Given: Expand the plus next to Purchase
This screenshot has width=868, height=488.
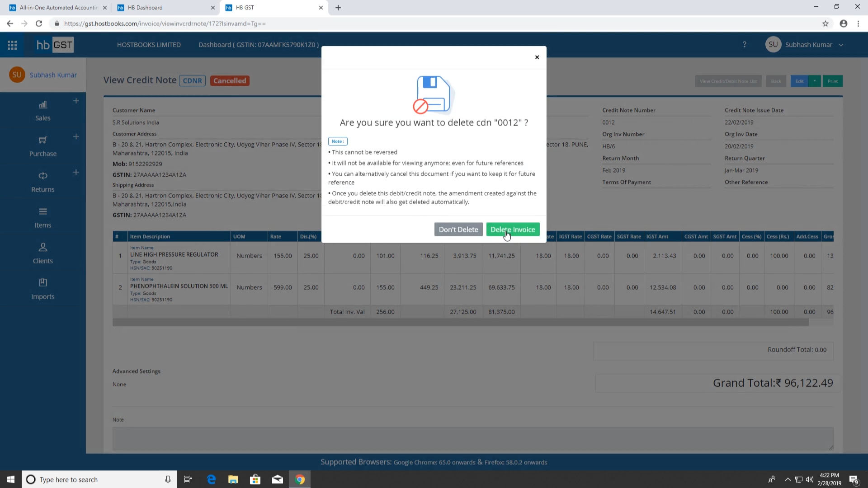Looking at the screenshot, I should [x=76, y=136].
